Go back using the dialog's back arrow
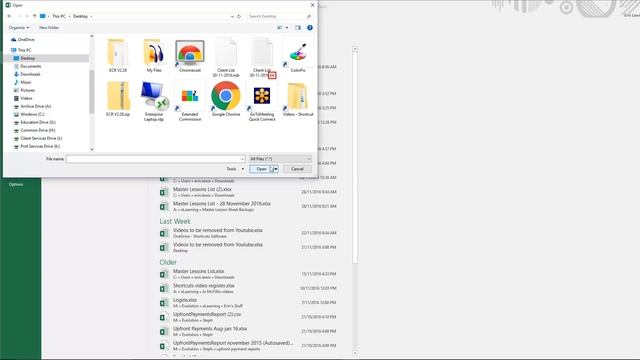This screenshot has width=640, height=360. (x=9, y=16)
